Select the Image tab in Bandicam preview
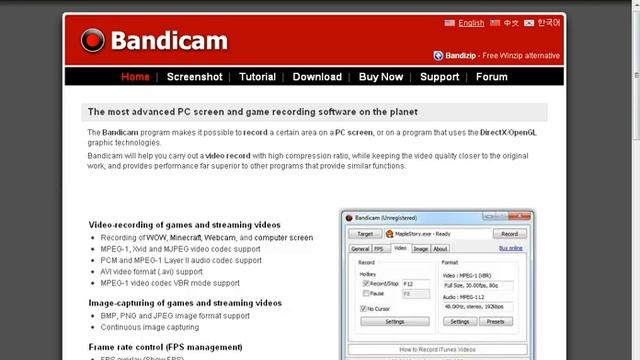 420,249
